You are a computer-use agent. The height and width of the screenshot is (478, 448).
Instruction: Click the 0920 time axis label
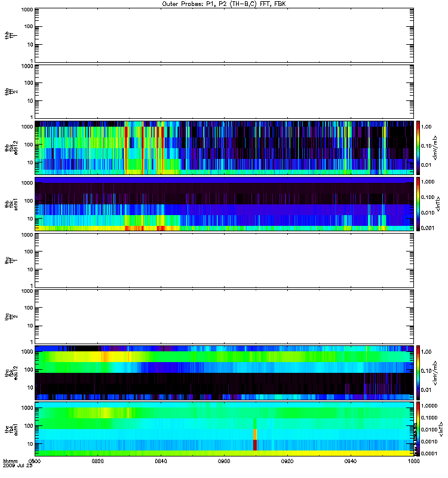tap(287, 461)
